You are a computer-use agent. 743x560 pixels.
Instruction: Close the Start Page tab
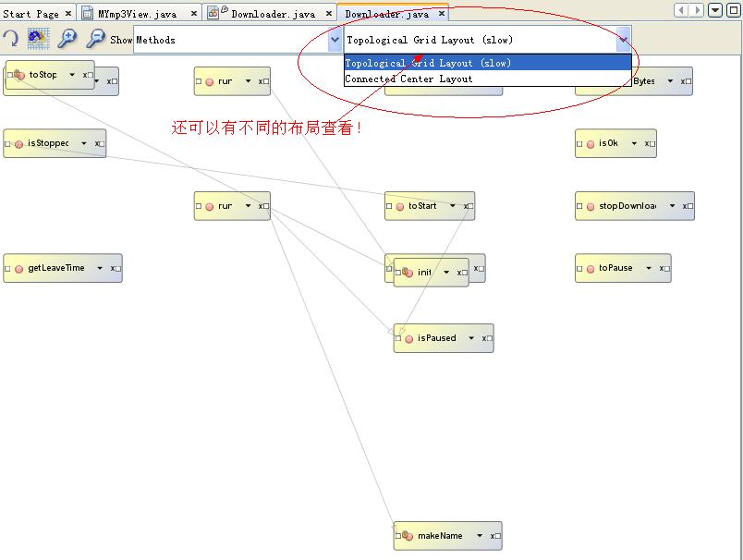[68, 13]
